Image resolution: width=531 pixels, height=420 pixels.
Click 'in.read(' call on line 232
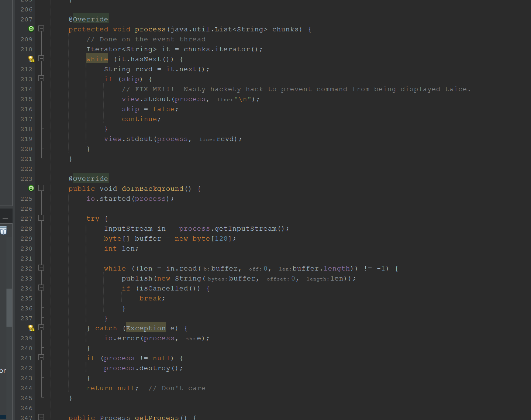point(183,268)
